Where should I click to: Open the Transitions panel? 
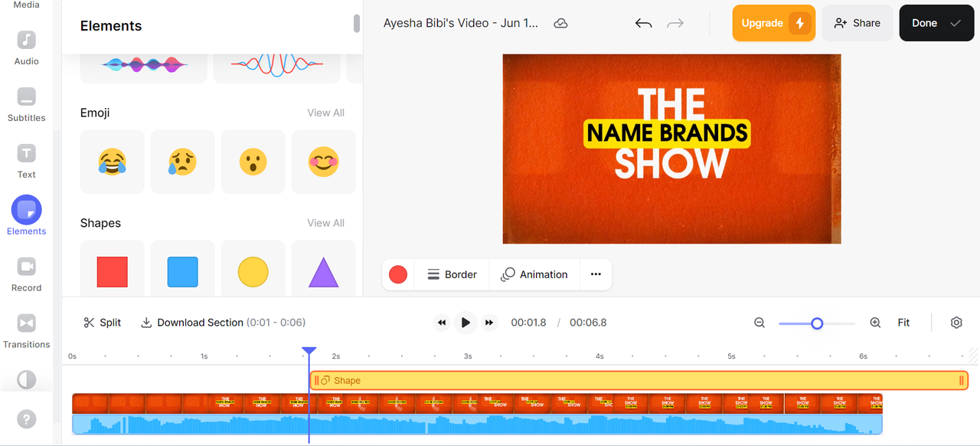(x=26, y=331)
